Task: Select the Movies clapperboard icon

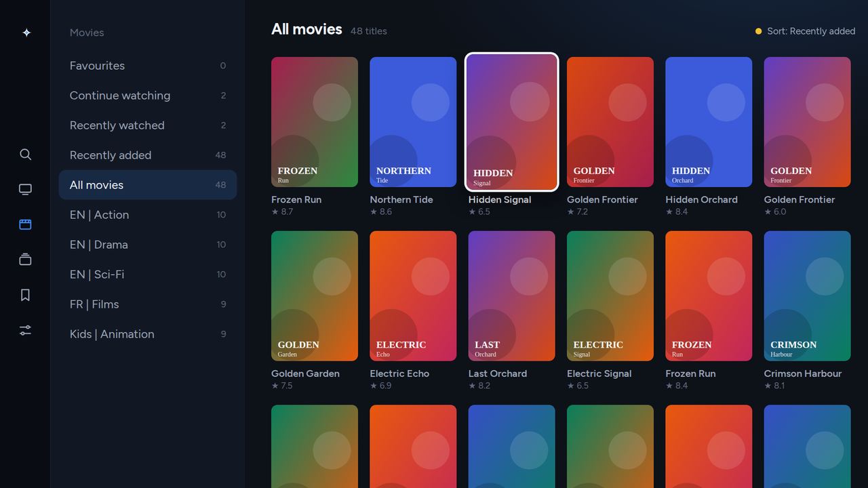Action: [25, 224]
